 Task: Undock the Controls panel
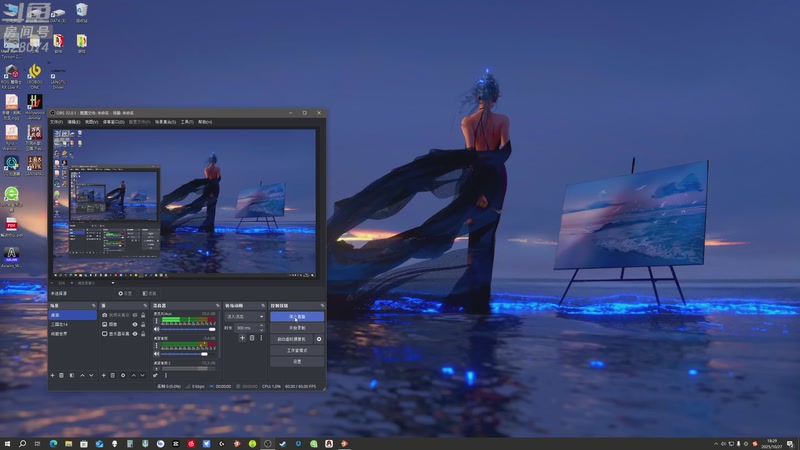point(322,306)
